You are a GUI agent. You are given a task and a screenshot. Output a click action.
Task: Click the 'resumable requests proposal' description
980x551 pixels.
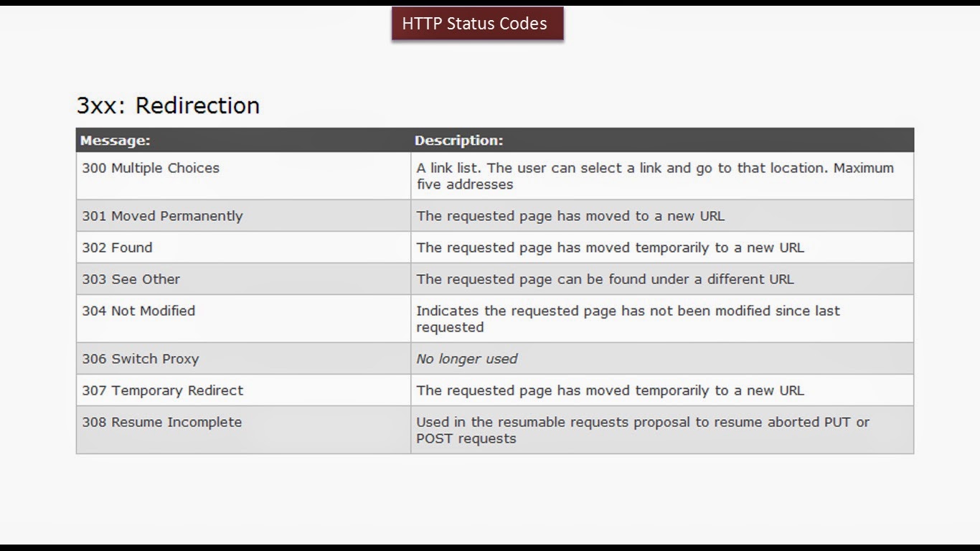click(642, 430)
